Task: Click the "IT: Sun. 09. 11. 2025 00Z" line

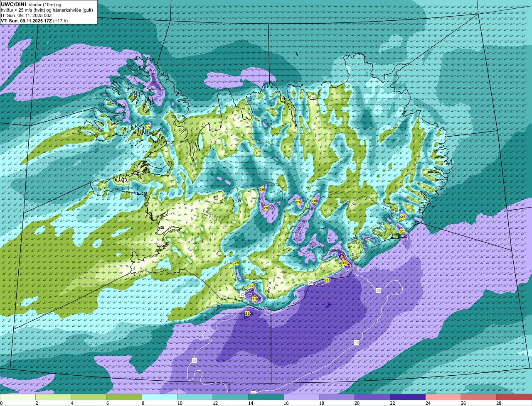Action: coord(27,15)
